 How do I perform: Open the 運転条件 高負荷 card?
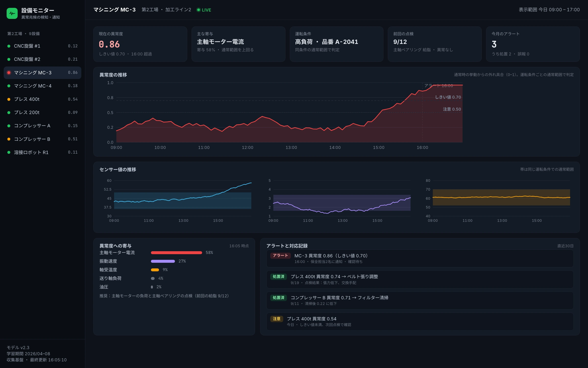(x=336, y=44)
